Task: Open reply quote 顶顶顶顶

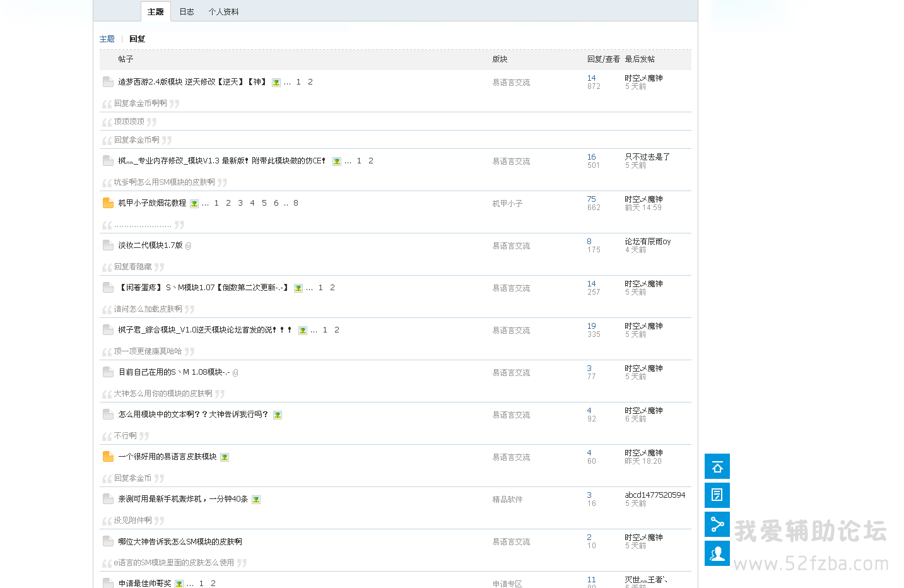Action: [129, 122]
